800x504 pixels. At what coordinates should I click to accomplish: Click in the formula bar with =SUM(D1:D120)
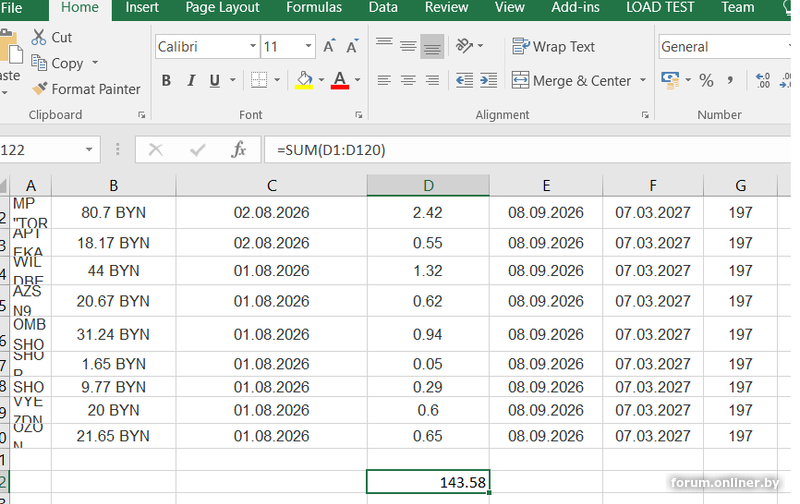click(x=528, y=149)
